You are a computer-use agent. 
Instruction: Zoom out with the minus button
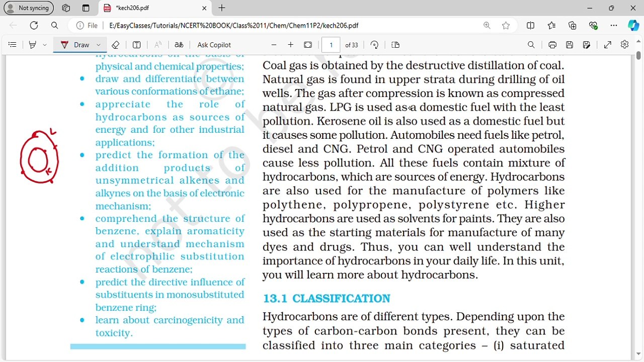[x=274, y=45]
